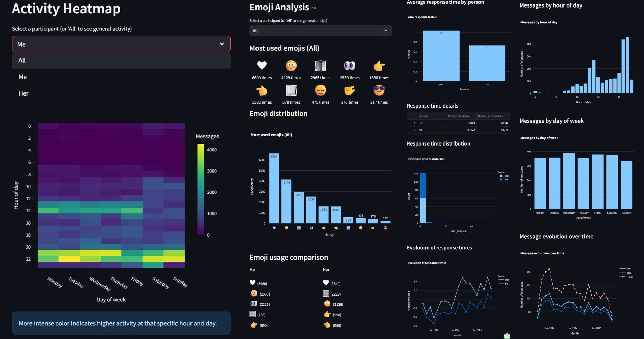
Task: Click the table cell showing 0.7322
Action: tap(461, 130)
